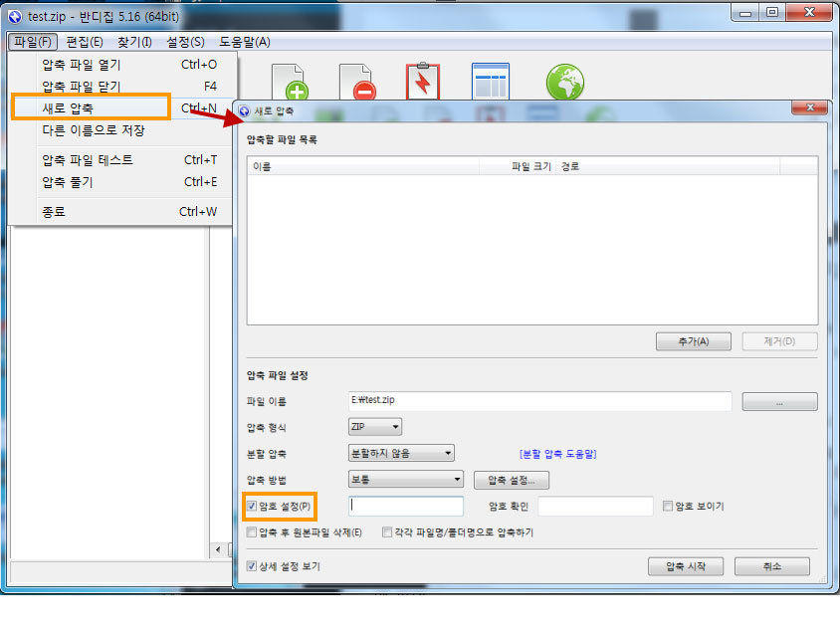Click the 파일 크기 column header
This screenshot has width=840, height=633.
518,166
